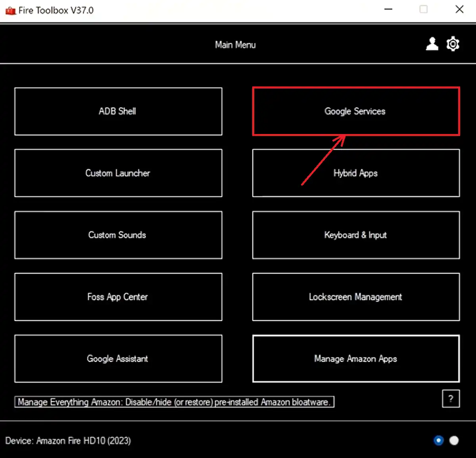Open the settings gear icon
The width and height of the screenshot is (476, 458).
453,44
